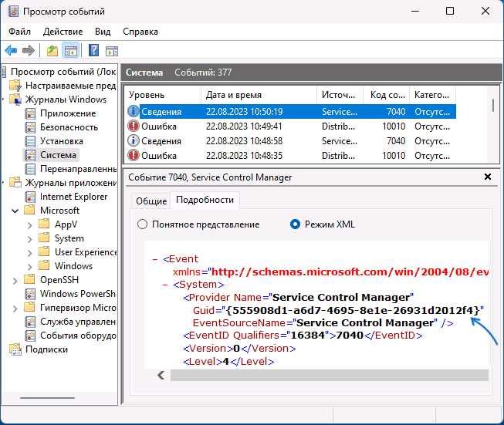Image resolution: width=504 pixels, height=425 pixels.
Task: Open the Справка menu
Action: 140,32
